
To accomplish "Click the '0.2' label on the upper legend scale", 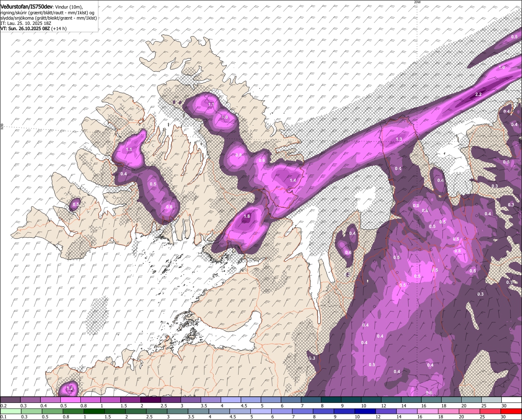I will point(4,406).
